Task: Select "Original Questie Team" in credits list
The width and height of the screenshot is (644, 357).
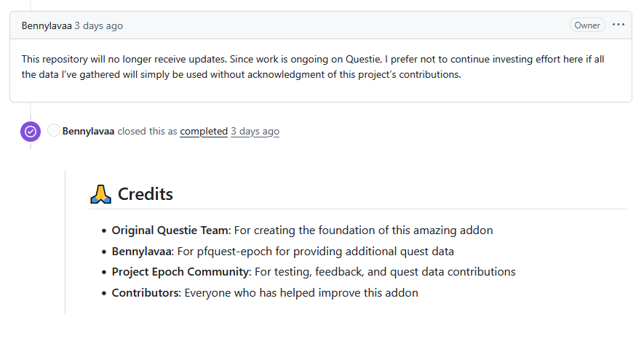Action: tap(170, 230)
